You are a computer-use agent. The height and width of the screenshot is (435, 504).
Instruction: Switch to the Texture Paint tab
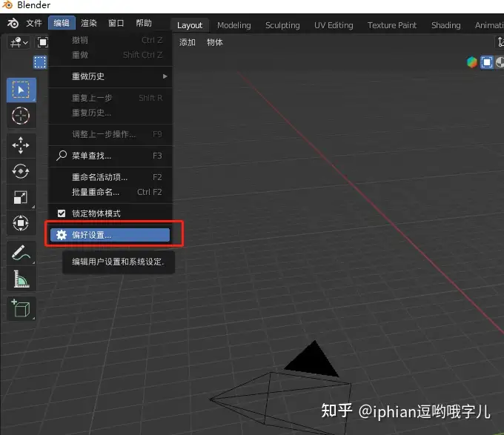[392, 25]
